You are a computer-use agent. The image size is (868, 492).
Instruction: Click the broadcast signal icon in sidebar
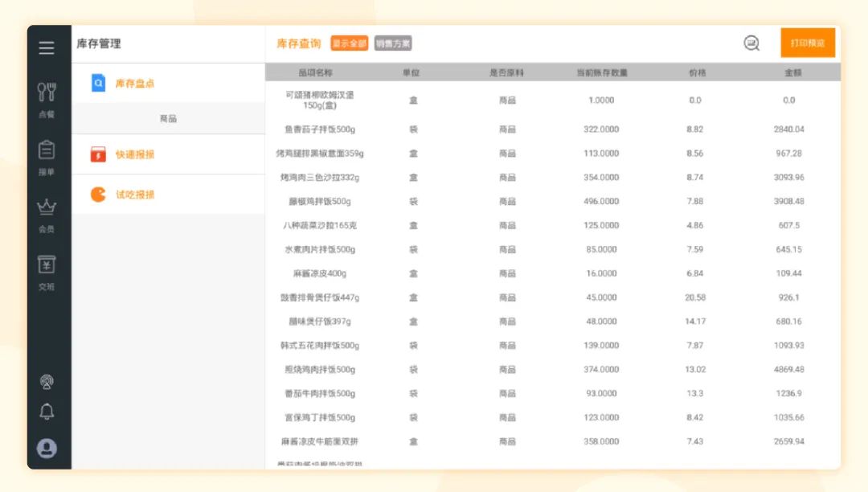coord(47,381)
